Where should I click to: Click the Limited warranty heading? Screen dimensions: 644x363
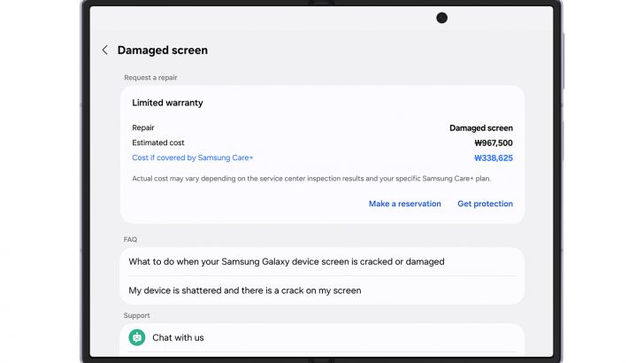click(167, 103)
